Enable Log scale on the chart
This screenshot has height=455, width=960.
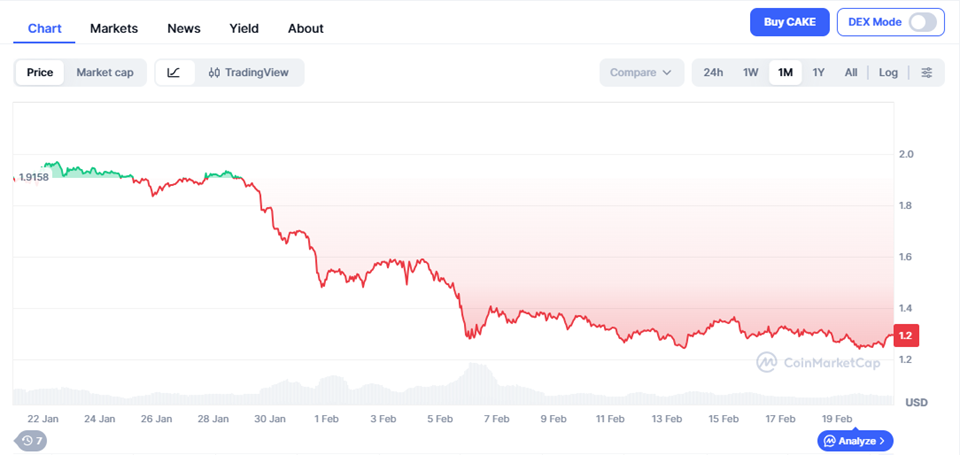click(888, 73)
